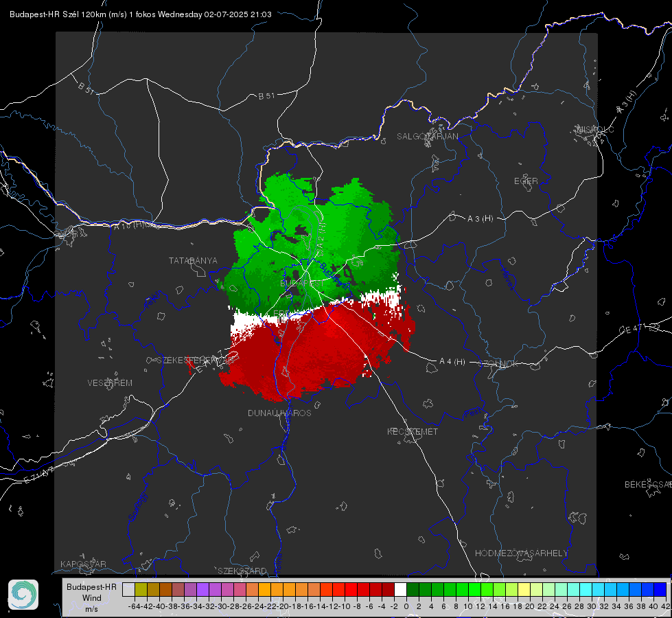
Task: Click the KAPOSVÁR city label
Action: (x=83, y=564)
